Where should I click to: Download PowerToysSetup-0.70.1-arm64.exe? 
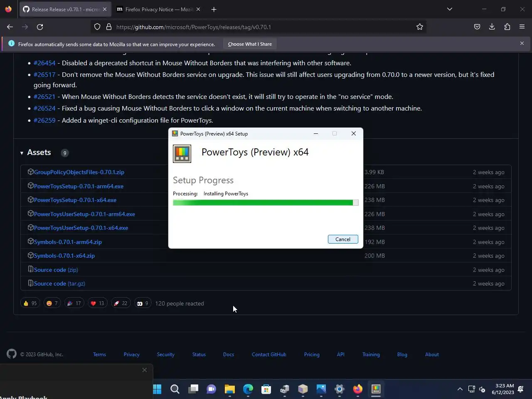coord(79,186)
